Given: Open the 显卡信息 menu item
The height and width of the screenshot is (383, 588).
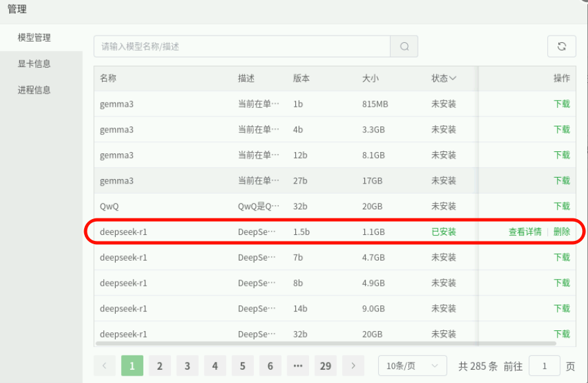Looking at the screenshot, I should click(x=34, y=64).
